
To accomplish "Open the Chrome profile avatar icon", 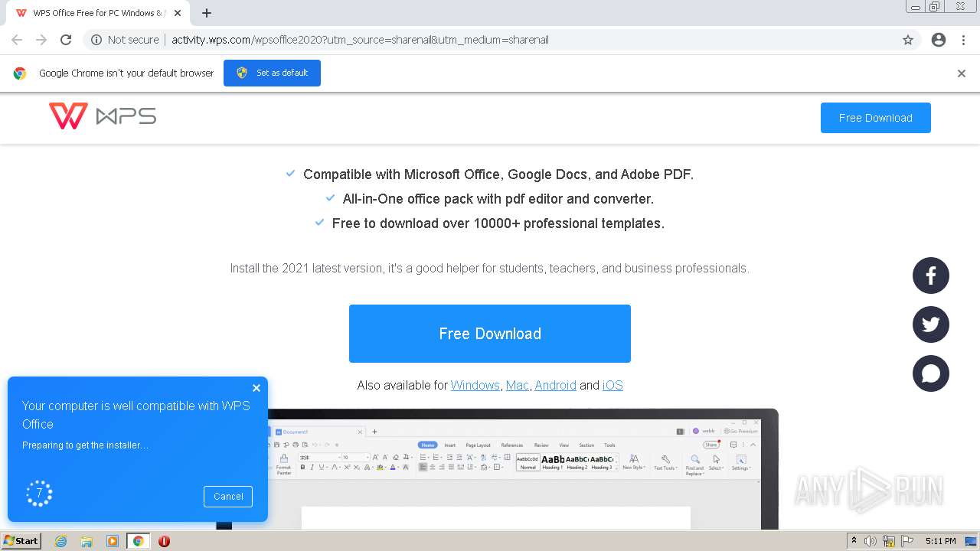I will click(939, 40).
